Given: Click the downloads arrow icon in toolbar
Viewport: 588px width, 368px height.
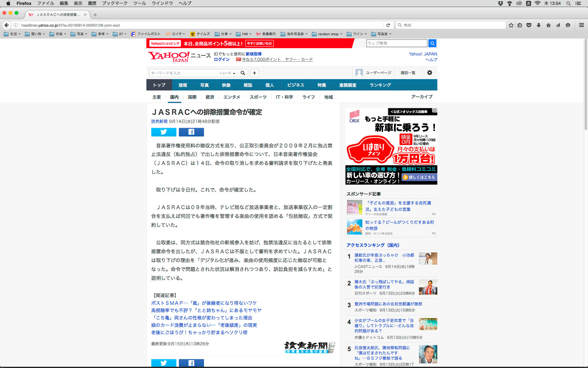Looking at the screenshot, I should (539, 25).
